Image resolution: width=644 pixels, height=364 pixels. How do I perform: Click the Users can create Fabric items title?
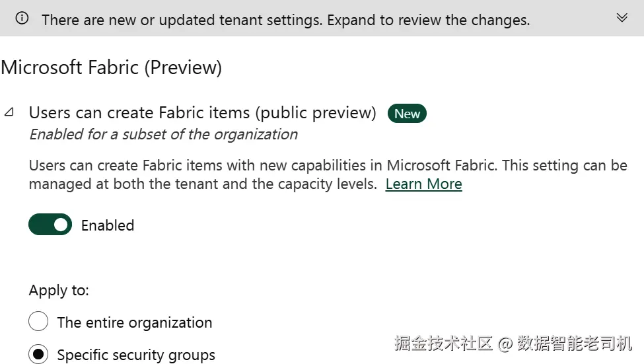pyautogui.click(x=202, y=113)
